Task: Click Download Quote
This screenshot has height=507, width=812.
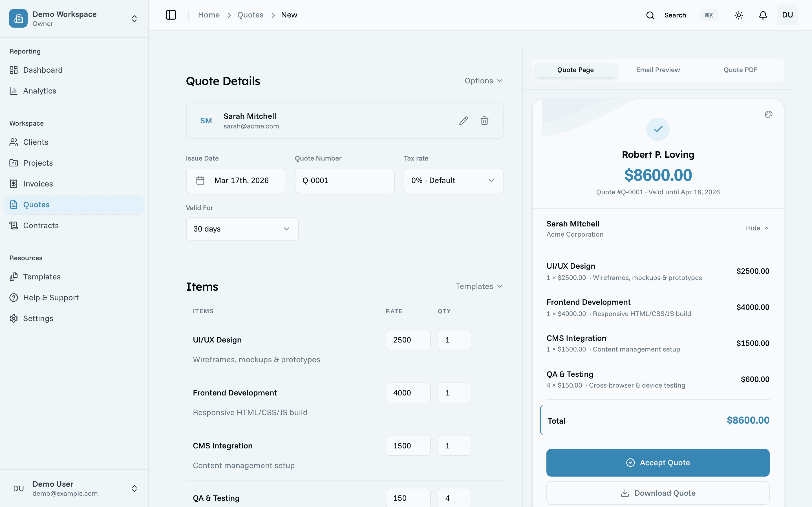Action: [658, 493]
